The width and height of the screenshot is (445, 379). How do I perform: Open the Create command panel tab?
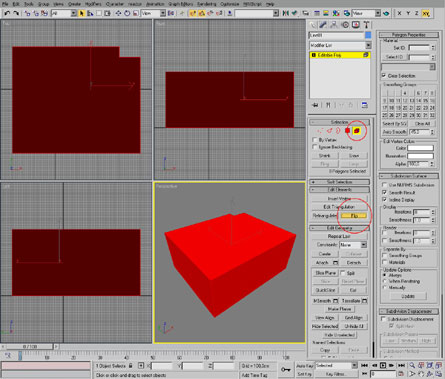point(312,25)
